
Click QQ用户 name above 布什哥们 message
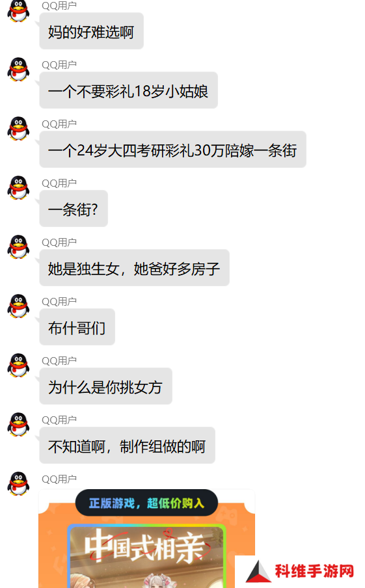pos(59,302)
